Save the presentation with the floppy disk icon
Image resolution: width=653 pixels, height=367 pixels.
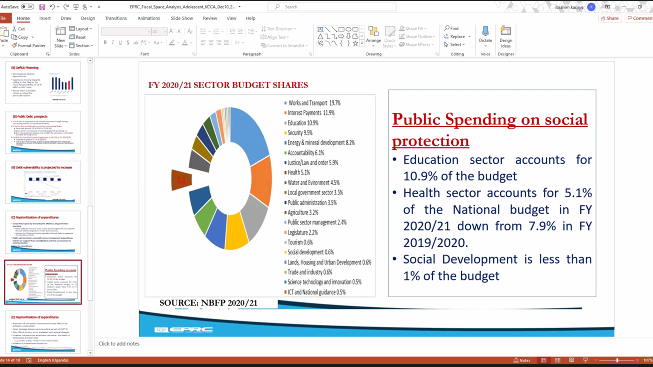point(42,7)
